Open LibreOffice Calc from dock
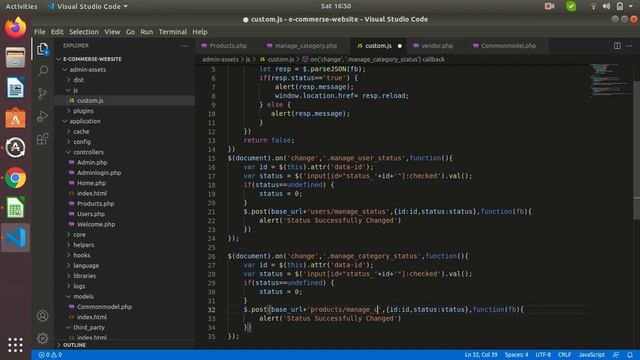 click(x=16, y=208)
